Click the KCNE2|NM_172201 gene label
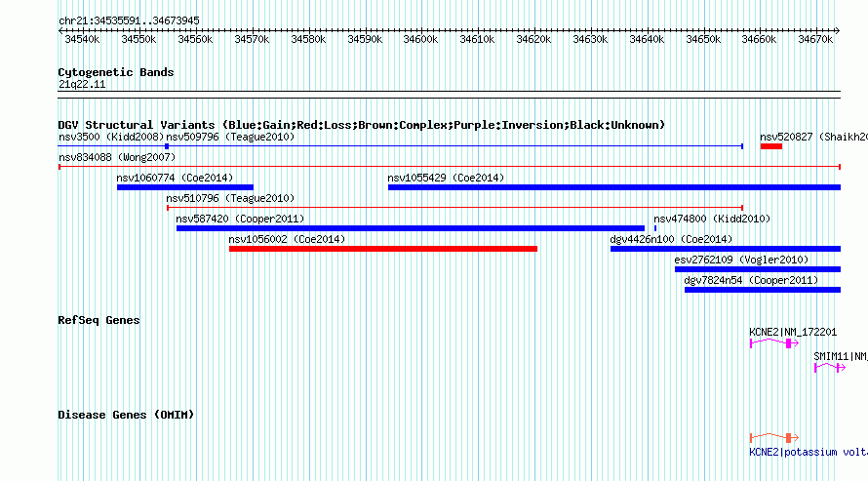Screen dimensions: 868x481 793,332
